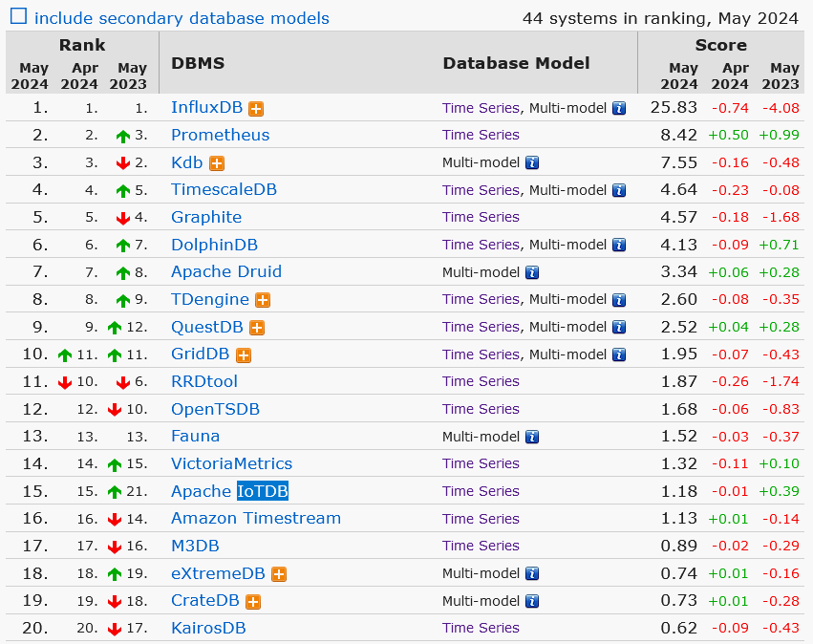Enable include secondary database models checkbox
The width and height of the screenshot is (813, 644).
point(18,17)
